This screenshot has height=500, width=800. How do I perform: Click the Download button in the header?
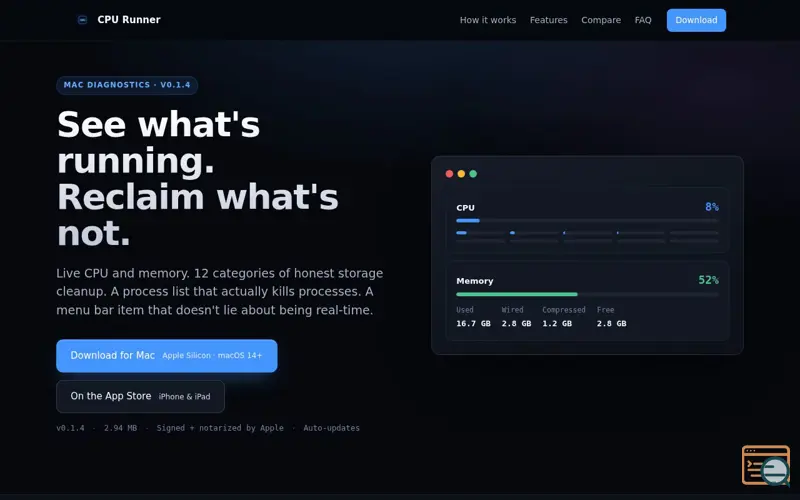(696, 20)
